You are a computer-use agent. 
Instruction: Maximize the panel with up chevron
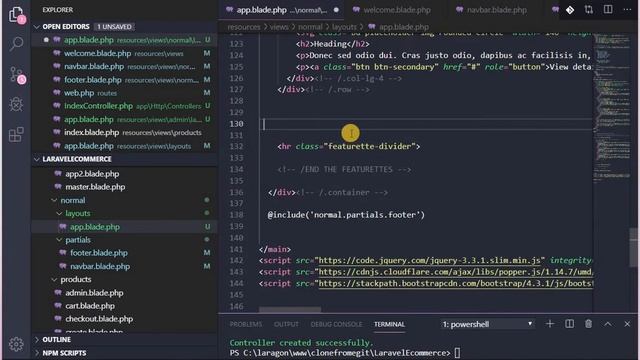pos(608,324)
